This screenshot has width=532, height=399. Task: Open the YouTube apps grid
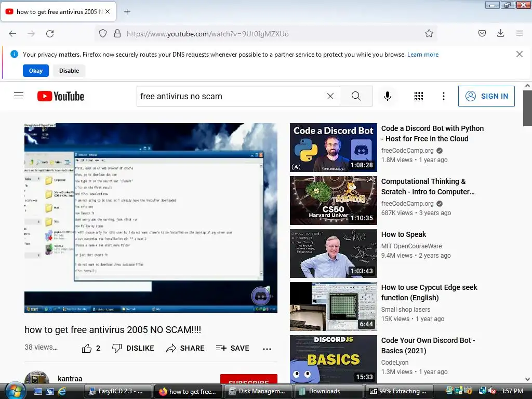click(x=419, y=96)
